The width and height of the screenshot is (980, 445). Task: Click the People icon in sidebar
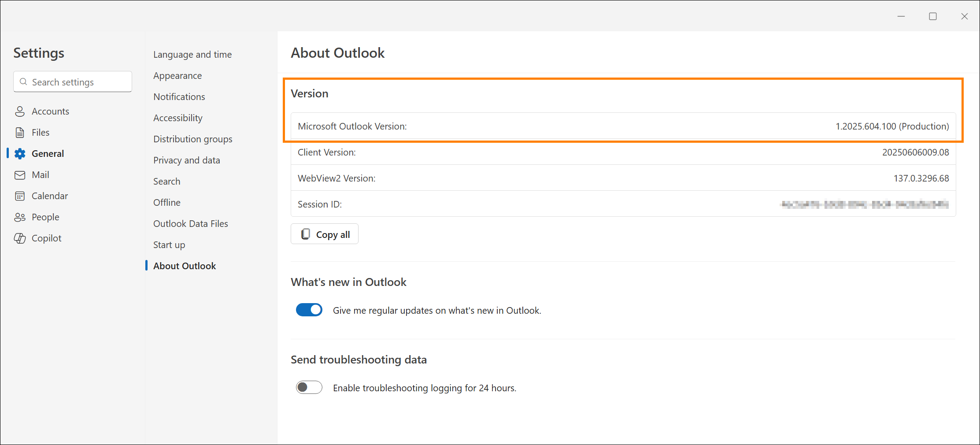click(x=20, y=217)
